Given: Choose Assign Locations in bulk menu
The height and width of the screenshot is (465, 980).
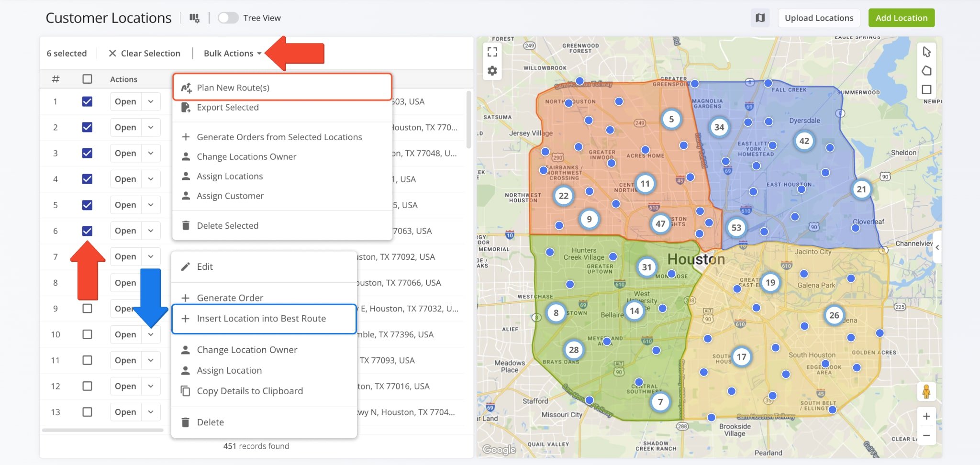Looking at the screenshot, I should (x=282, y=176).
